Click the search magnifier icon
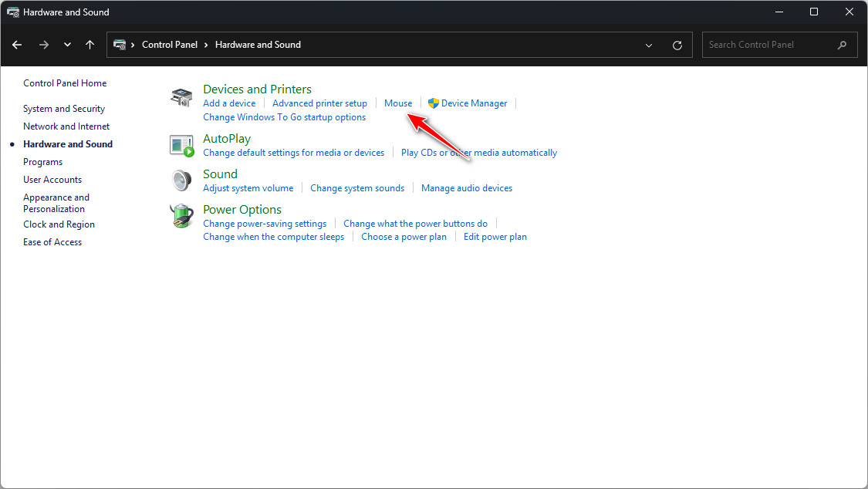This screenshot has width=868, height=489. 842,45
